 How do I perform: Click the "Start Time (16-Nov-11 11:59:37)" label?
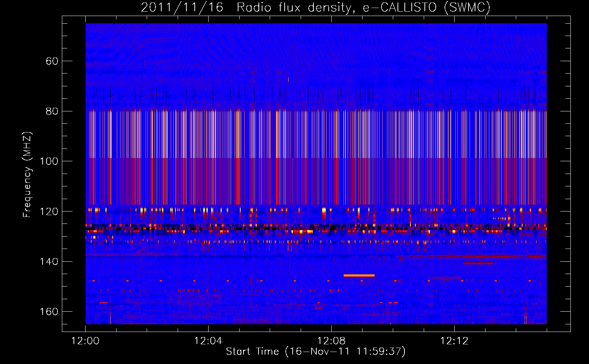pos(316,352)
